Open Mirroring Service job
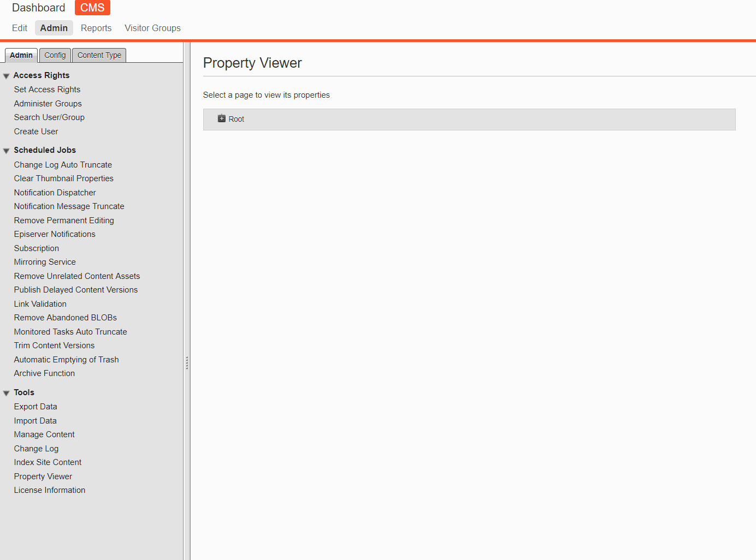The image size is (756, 560). pos(45,262)
